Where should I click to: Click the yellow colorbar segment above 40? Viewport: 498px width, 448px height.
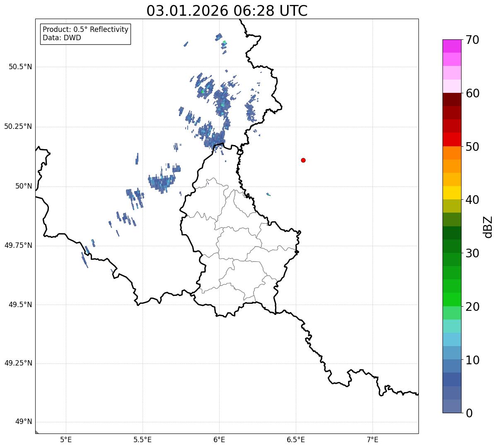[452, 193]
